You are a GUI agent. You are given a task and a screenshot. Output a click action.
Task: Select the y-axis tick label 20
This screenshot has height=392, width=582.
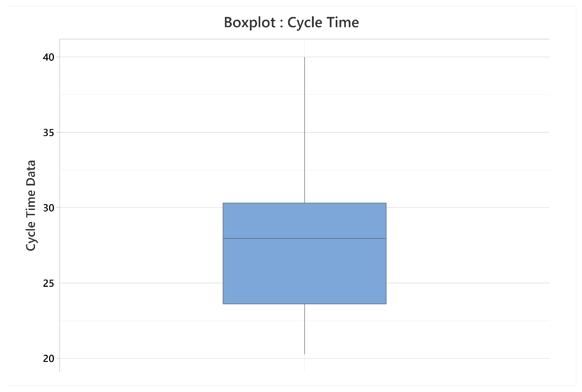(x=49, y=359)
